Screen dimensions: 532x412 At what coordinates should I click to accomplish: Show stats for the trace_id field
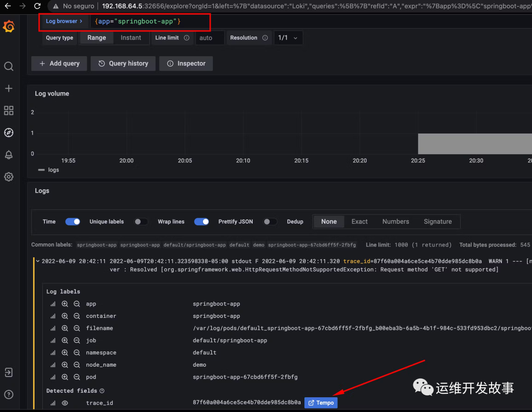(53, 403)
